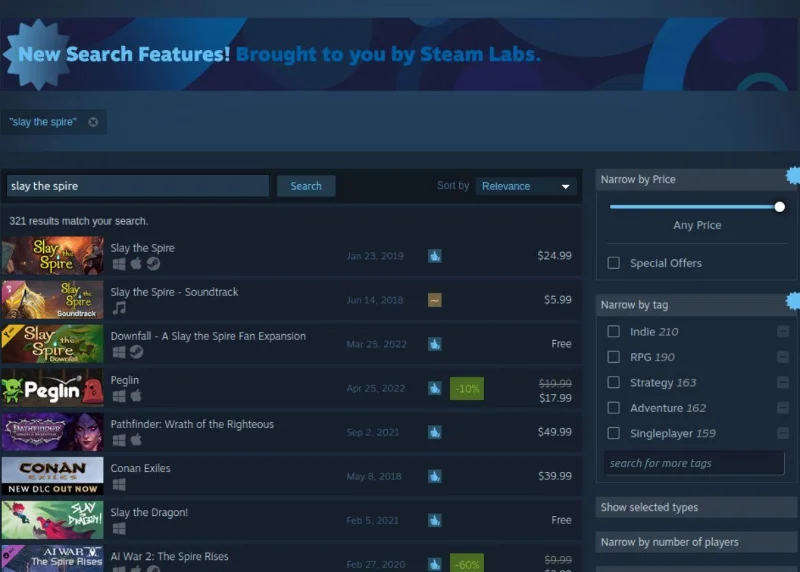
Task: Click thumbs-up review icon for Pathfinder
Action: click(435, 432)
